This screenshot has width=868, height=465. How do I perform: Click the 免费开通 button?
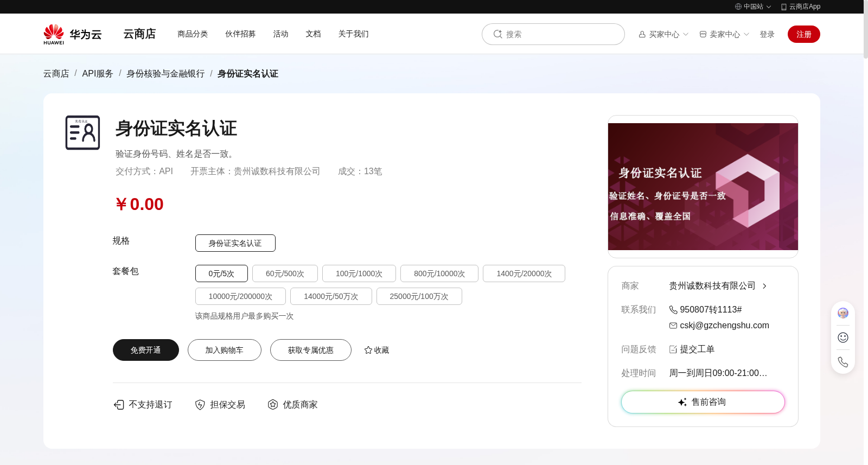coord(146,350)
